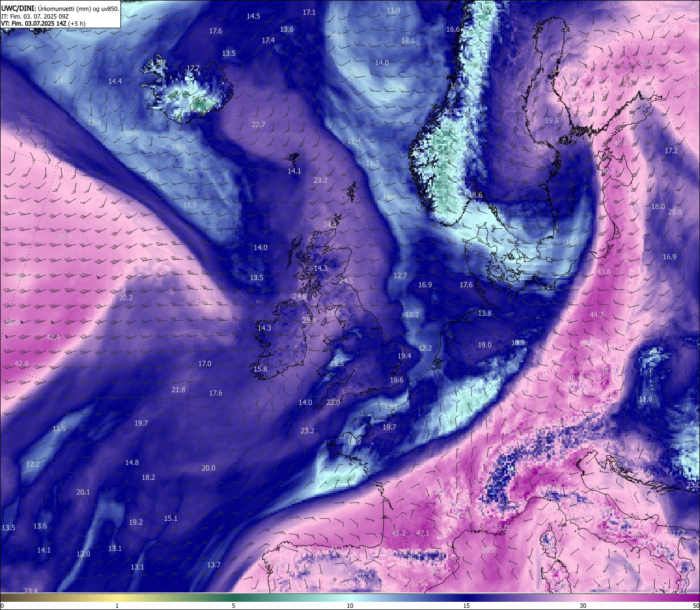Click the value 55.0 over the Mediterranean coast
Screen dimensions: 700x610
click(501, 527)
